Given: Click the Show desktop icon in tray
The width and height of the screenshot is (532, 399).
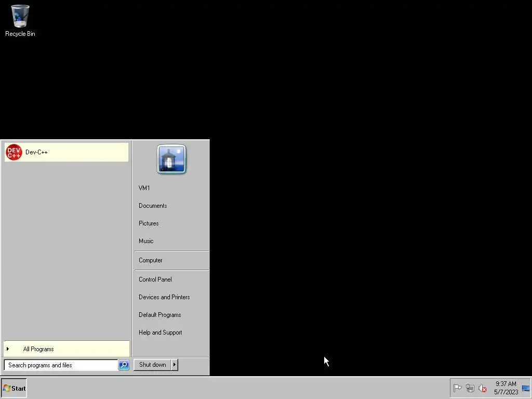Looking at the screenshot, I should pos(526,388).
